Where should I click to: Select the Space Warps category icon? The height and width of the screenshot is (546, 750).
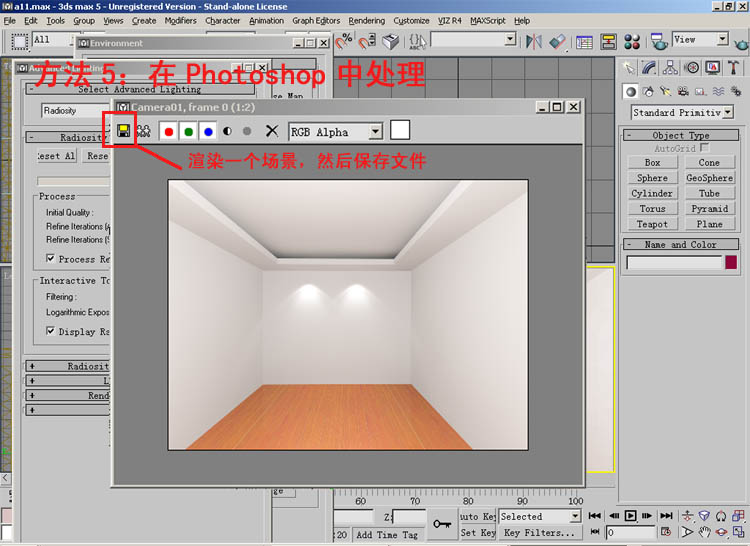point(718,91)
